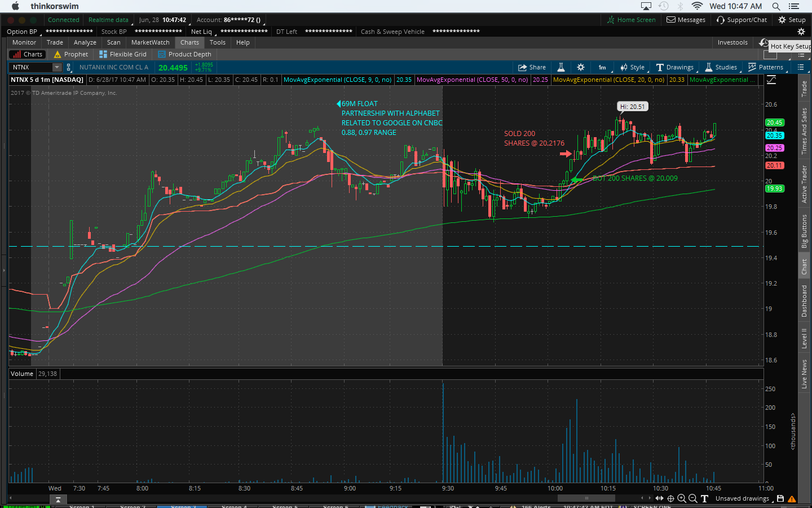
Task: Click the collapse panel arrow below chart
Action: tap(58, 500)
